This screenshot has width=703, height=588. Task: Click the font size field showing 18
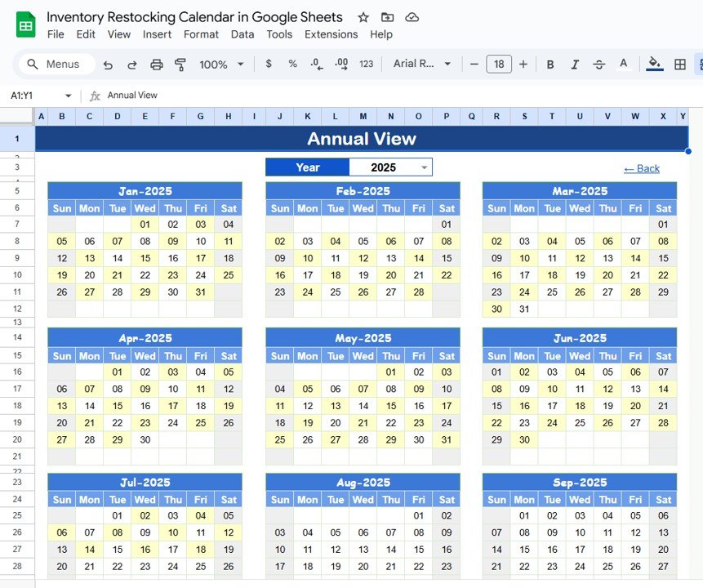(x=499, y=65)
